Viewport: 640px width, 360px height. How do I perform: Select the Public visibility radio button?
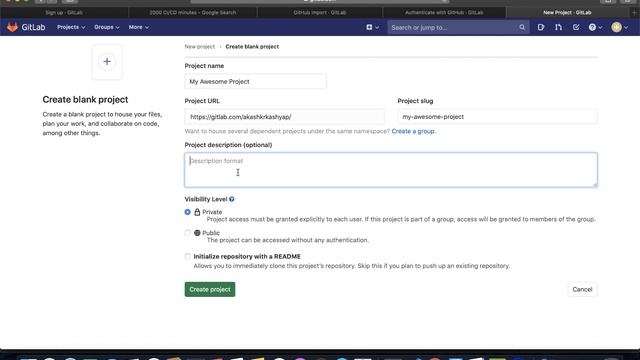187,233
